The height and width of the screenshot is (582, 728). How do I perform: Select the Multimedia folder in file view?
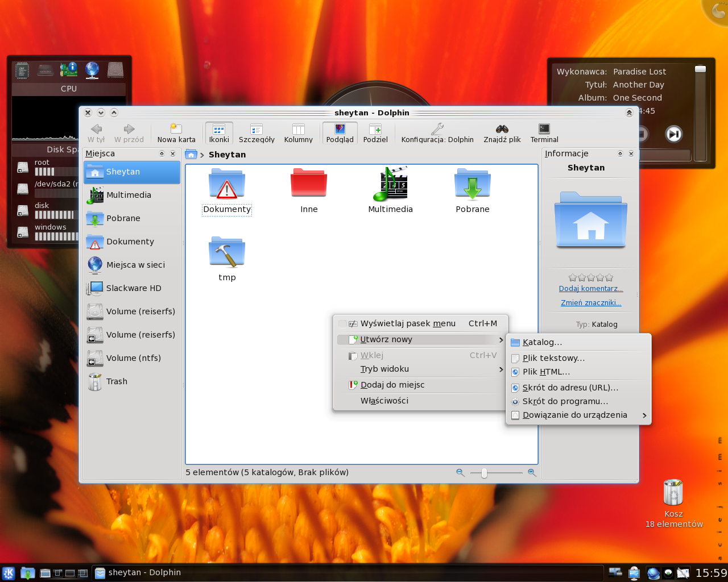[x=391, y=192]
